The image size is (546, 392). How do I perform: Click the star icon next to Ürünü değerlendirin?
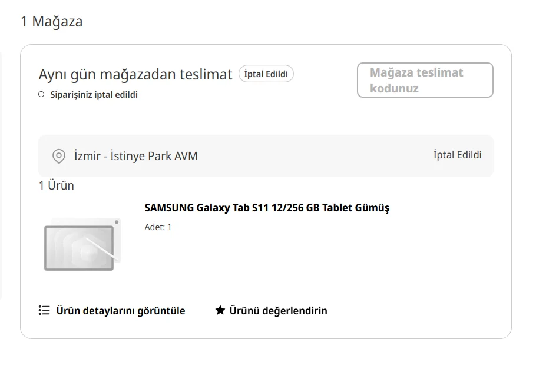coord(220,310)
